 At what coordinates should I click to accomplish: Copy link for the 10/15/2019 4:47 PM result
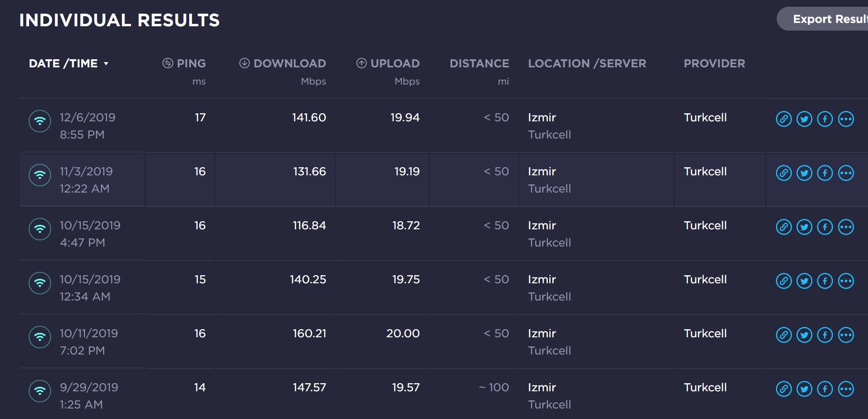pyautogui.click(x=783, y=227)
